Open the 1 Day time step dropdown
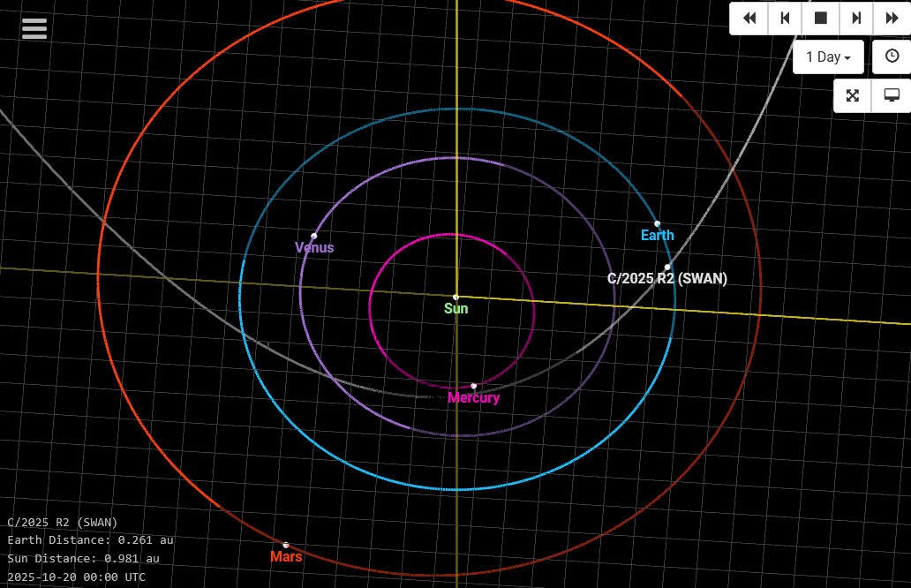 coord(828,57)
